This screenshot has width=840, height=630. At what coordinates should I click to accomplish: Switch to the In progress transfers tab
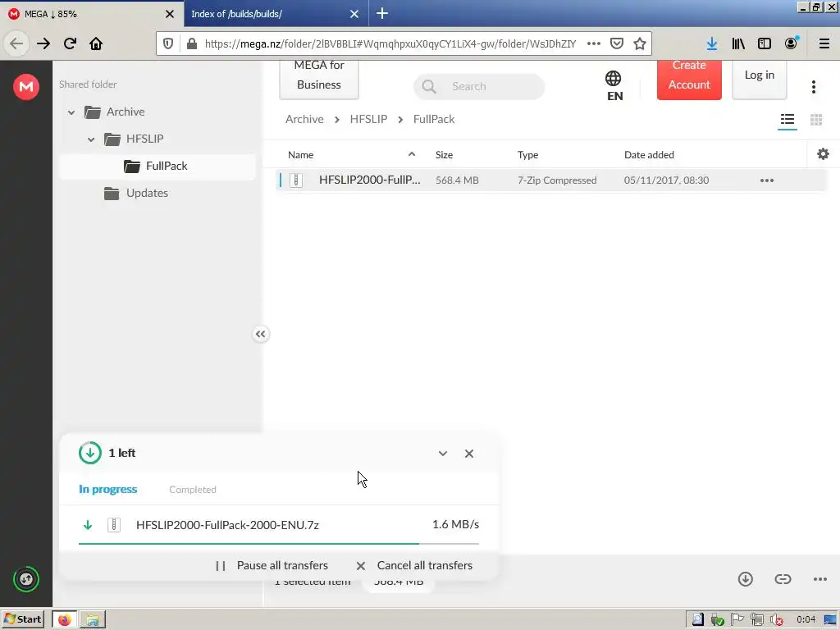(107, 489)
